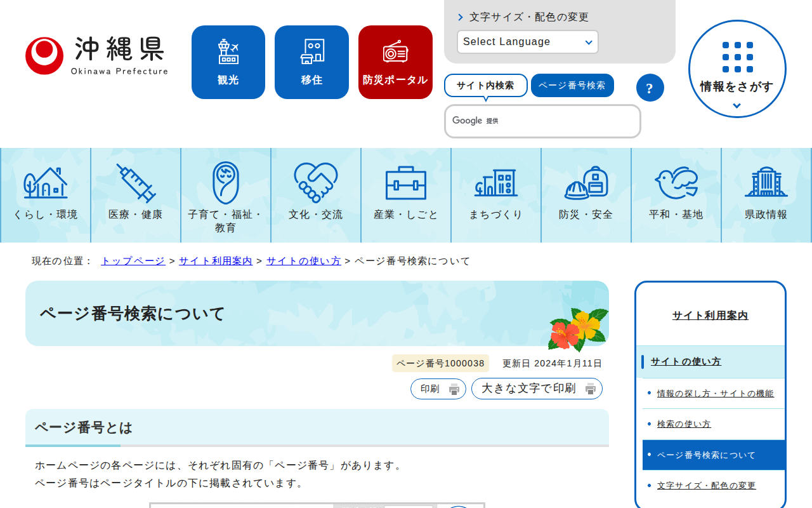This screenshot has width=812, height=508.
Task: Click 更新日 2024年1月11日 text
Action: click(552, 364)
